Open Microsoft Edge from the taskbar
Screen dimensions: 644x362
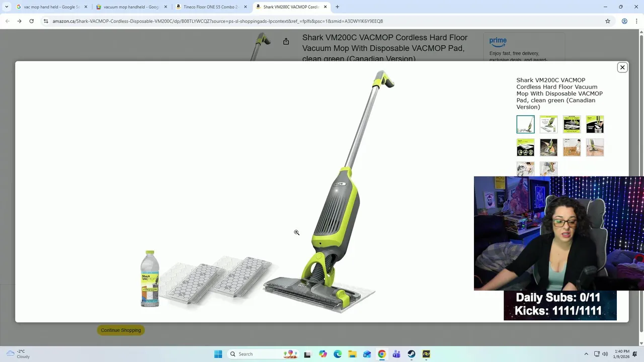coord(338,354)
